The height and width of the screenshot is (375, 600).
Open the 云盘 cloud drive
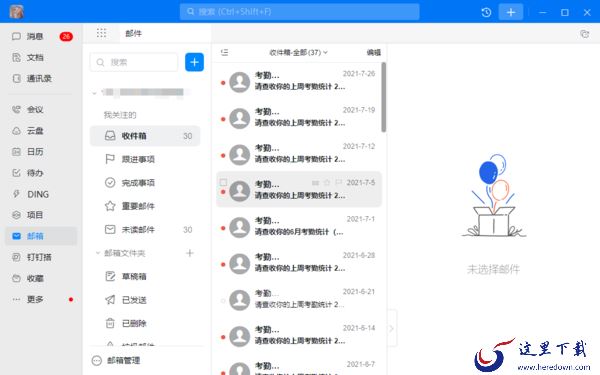[41, 130]
